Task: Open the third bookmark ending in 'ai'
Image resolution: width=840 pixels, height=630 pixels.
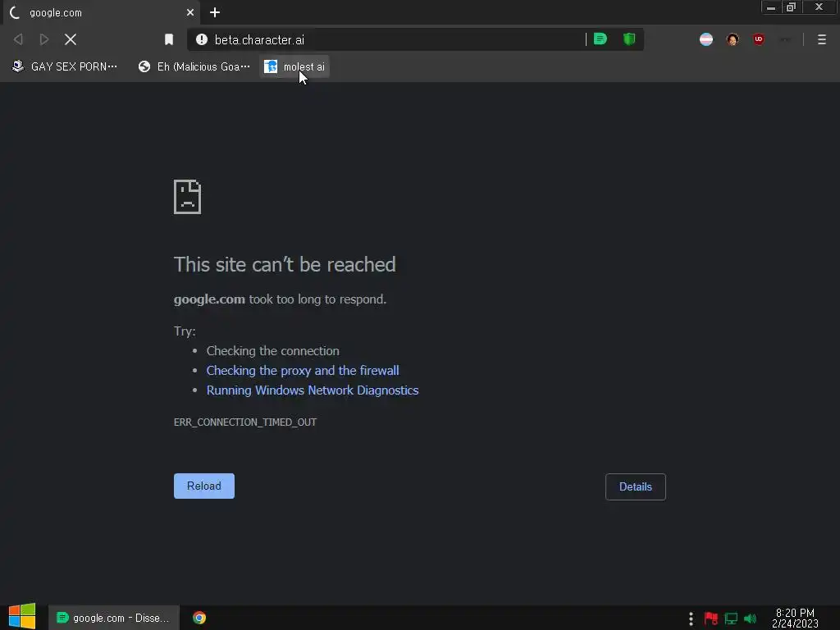Action: coord(294,66)
